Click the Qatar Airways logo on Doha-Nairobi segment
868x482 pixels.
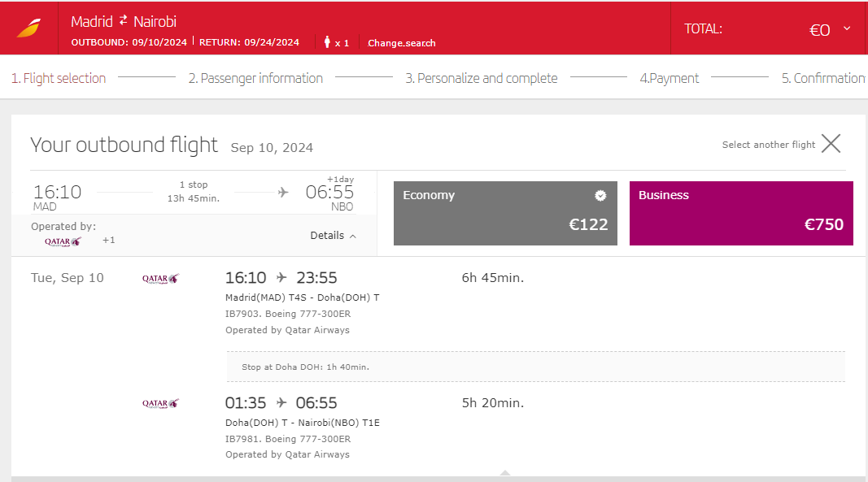pyautogui.click(x=160, y=404)
